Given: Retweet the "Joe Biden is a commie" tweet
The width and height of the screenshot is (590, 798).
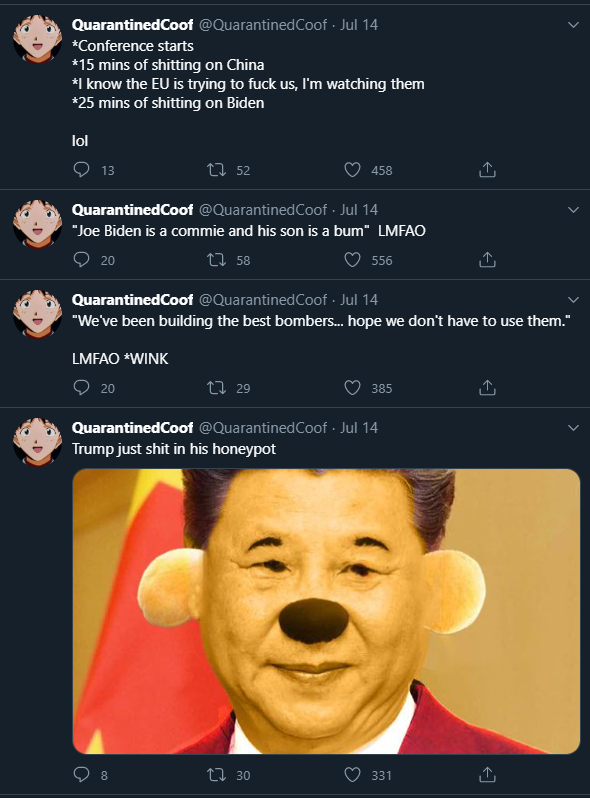Looking at the screenshot, I should point(217,260).
